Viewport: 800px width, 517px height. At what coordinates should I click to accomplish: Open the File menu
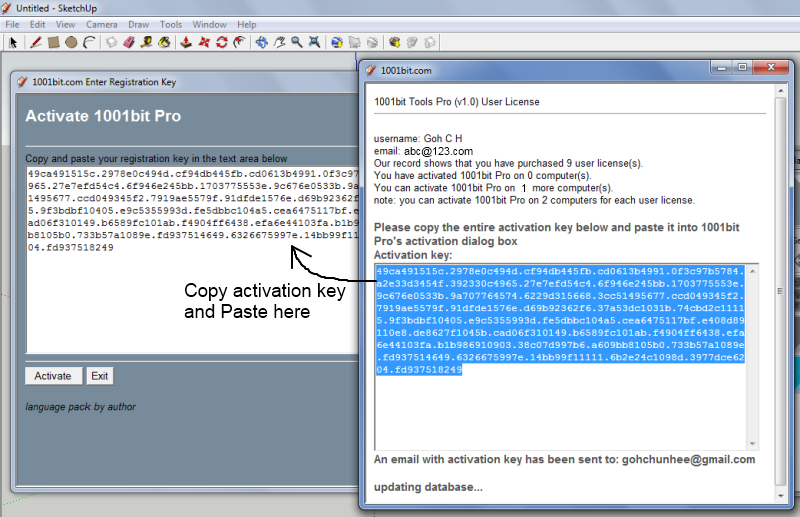point(12,24)
